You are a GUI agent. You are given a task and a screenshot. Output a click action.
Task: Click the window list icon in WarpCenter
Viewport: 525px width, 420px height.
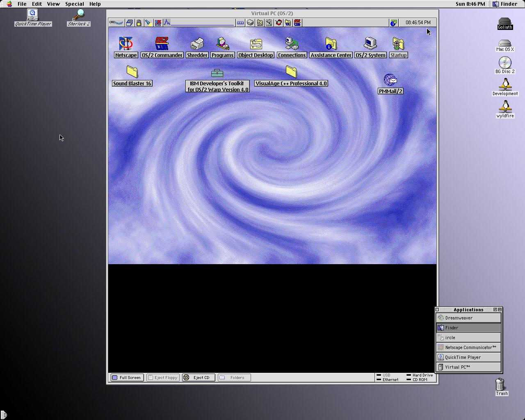pos(129,23)
